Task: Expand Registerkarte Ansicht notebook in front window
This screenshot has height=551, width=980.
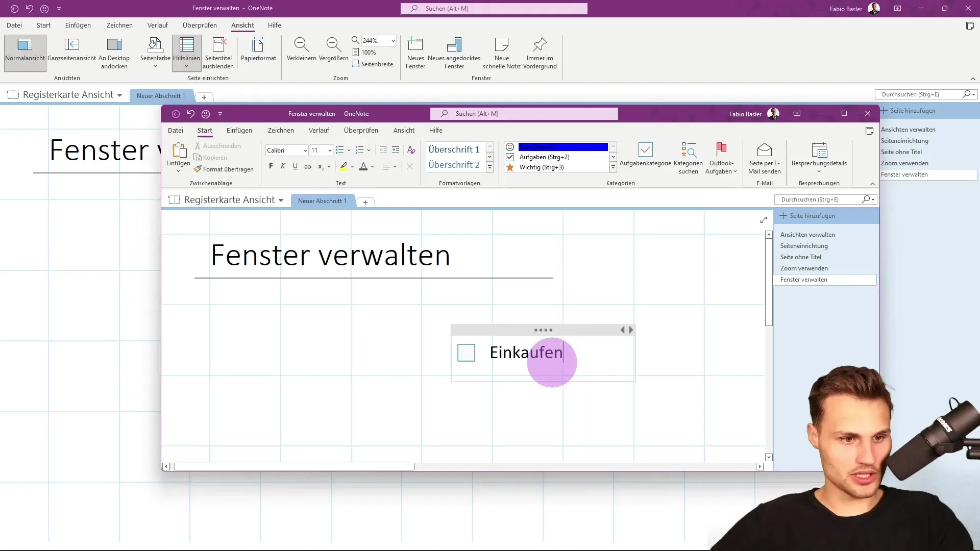Action: pyautogui.click(x=281, y=201)
